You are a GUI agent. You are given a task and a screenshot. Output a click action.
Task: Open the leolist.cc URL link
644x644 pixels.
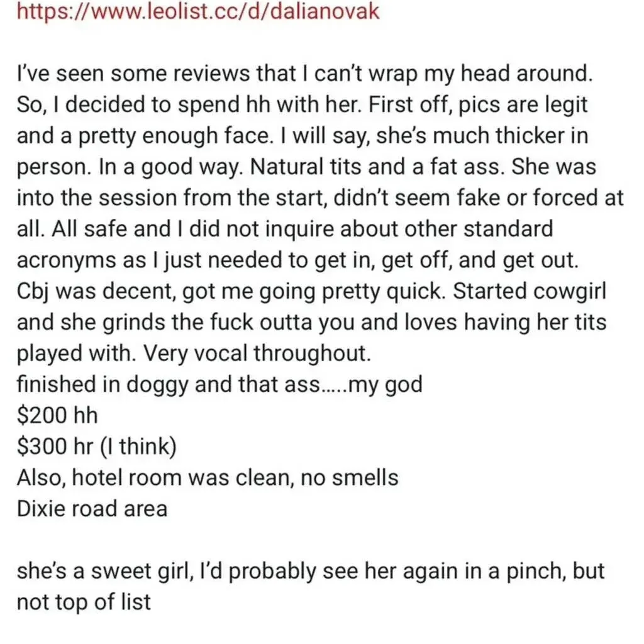point(198,11)
